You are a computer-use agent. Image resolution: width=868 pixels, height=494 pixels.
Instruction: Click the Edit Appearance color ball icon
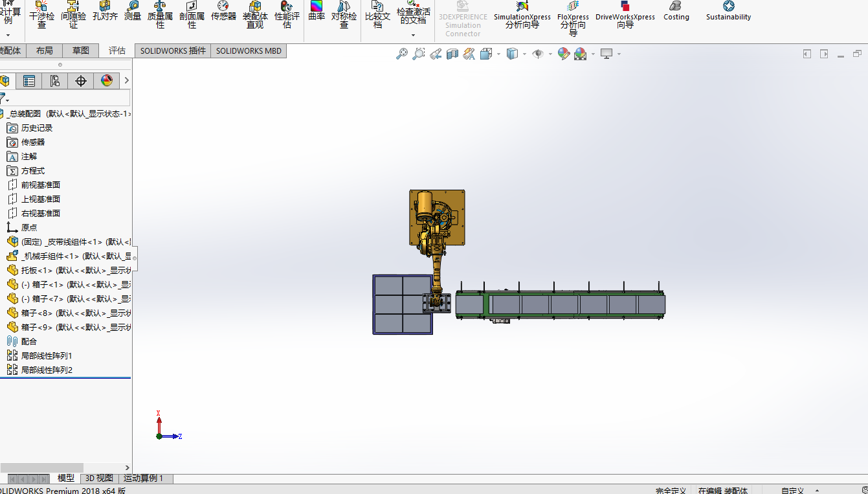563,54
